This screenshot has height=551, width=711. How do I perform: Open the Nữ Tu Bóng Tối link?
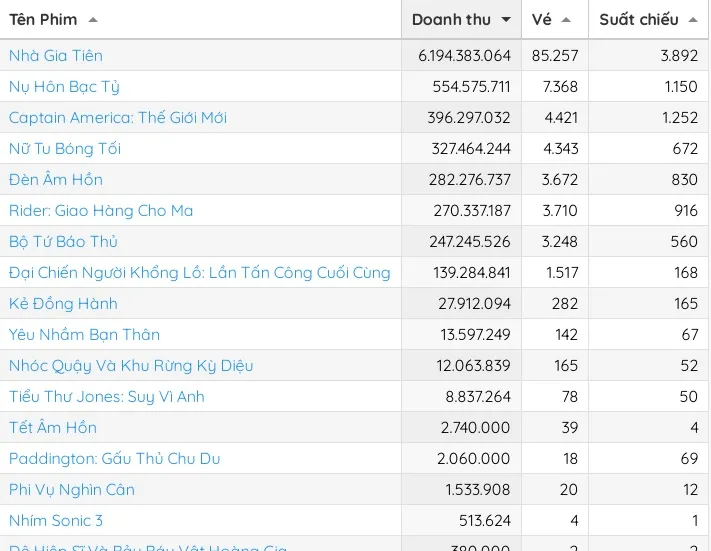(x=65, y=149)
